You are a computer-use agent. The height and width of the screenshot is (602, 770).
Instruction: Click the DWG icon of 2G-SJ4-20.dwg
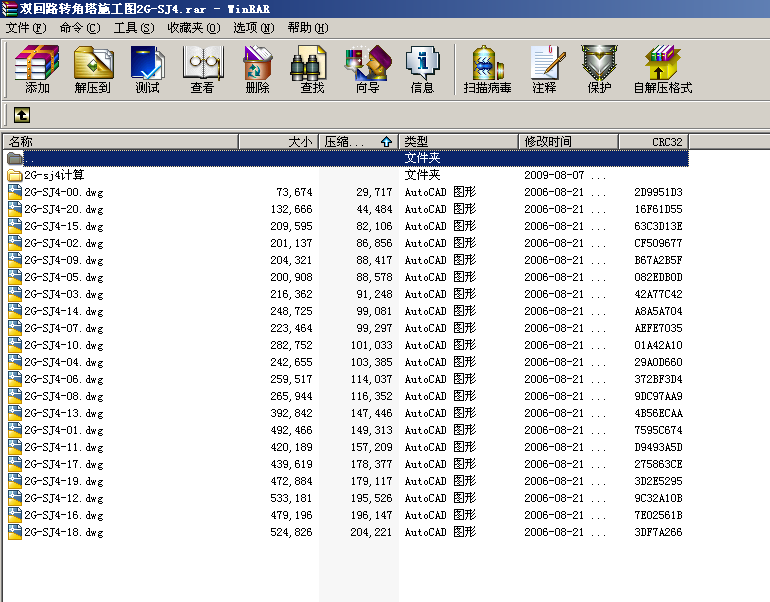[15, 209]
